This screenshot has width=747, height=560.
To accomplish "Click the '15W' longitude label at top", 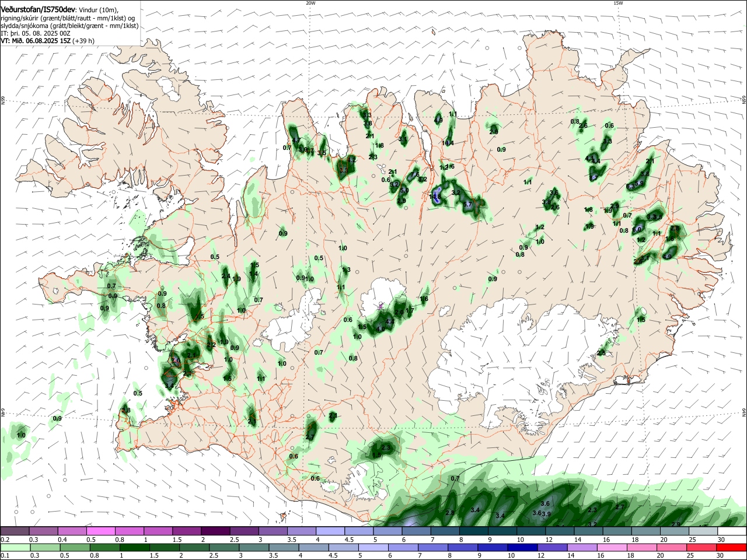I will (618, 3).
